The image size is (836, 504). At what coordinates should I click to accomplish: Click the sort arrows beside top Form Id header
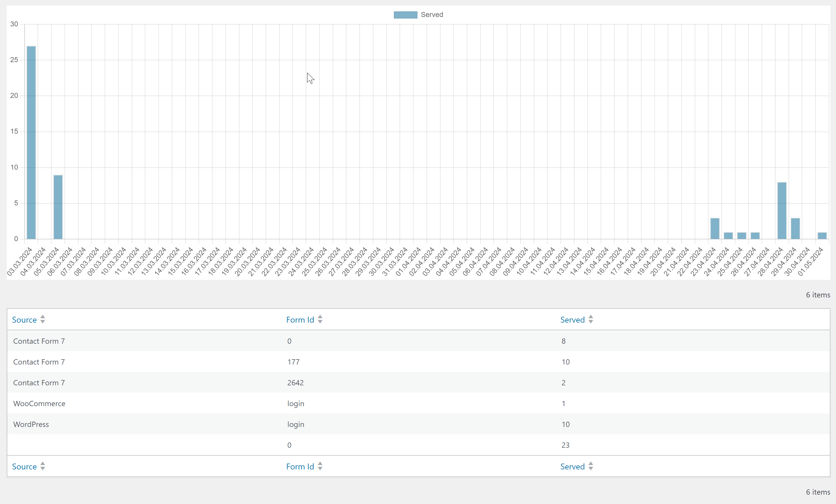[320, 319]
